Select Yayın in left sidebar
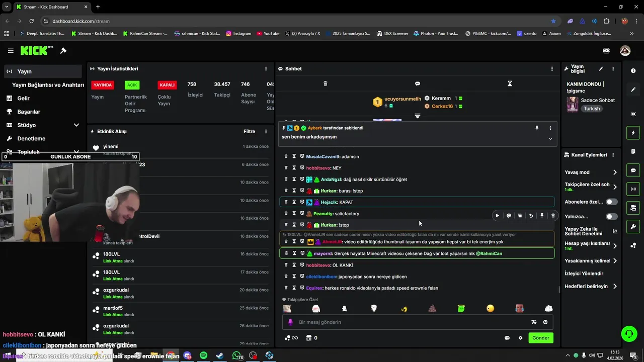The width and height of the screenshot is (644, 362). coord(42,71)
